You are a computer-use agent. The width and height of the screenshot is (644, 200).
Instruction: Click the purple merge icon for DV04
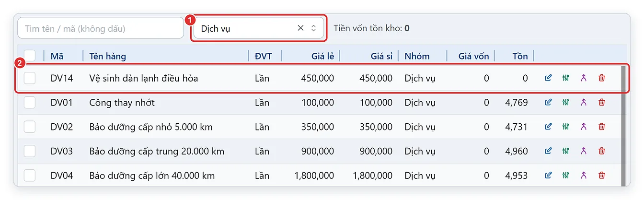click(584, 176)
